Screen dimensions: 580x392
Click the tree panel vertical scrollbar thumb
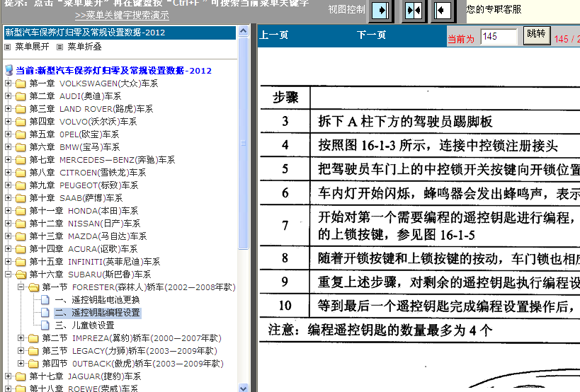pos(244,142)
